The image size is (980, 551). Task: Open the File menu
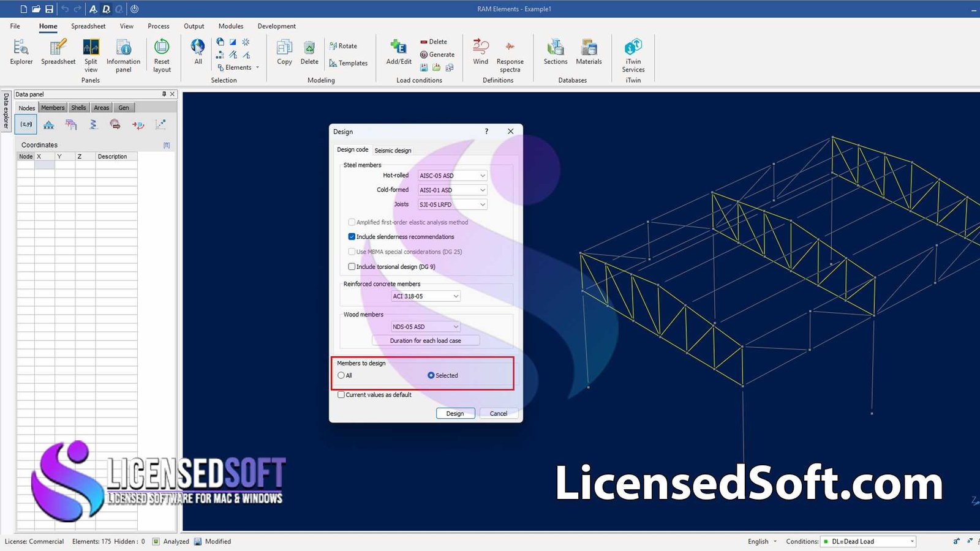point(15,26)
